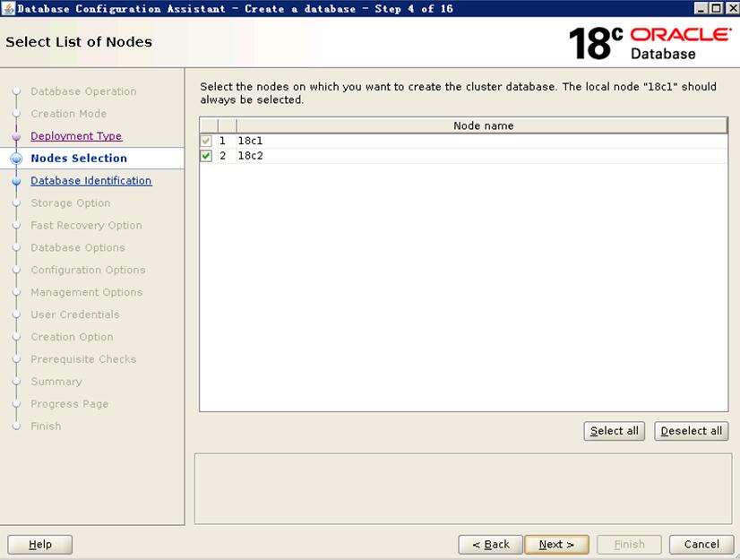This screenshot has height=560, width=740.
Task: Click row number 2 cell
Action: 227,156
